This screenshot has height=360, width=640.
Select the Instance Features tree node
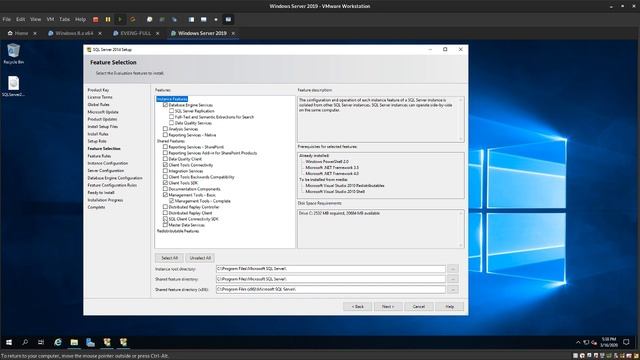point(172,99)
